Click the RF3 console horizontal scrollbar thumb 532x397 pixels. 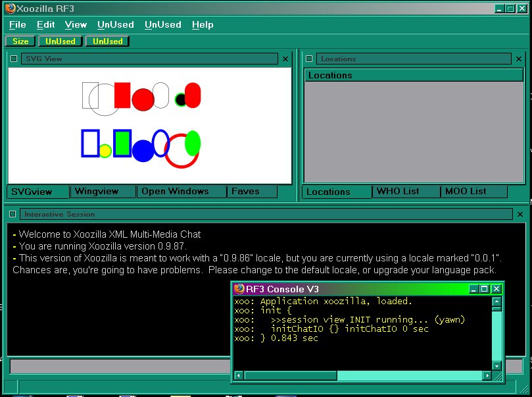coord(291,376)
